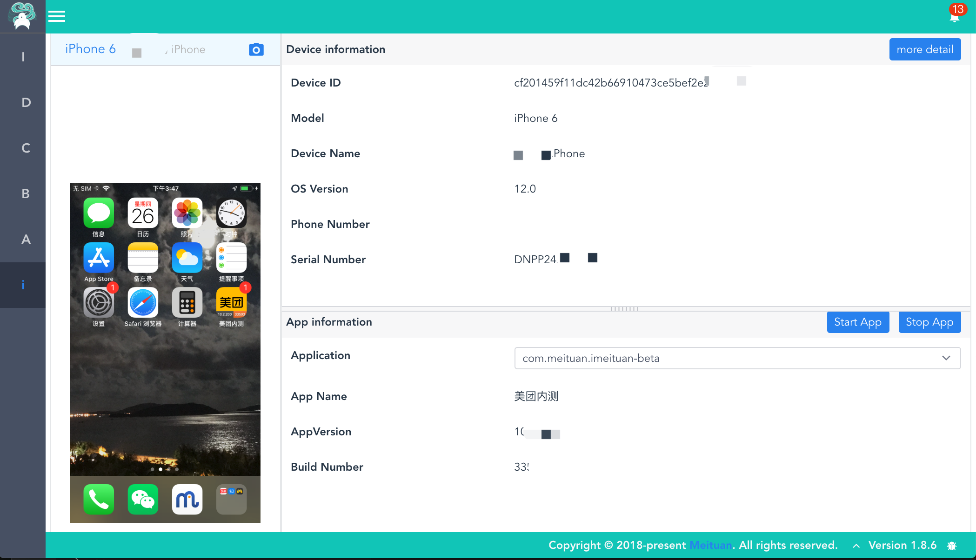Click the more detail button
This screenshot has width=976, height=560.
coord(924,49)
